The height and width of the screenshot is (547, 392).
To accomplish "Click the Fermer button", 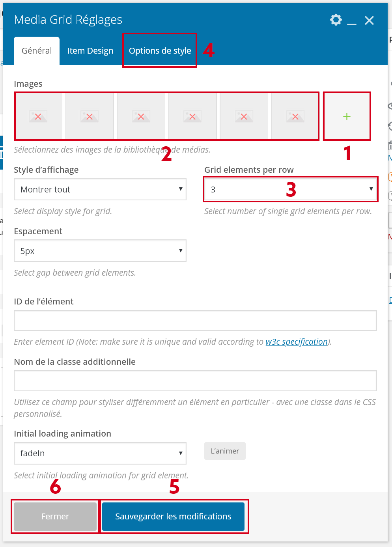I will [x=55, y=517].
